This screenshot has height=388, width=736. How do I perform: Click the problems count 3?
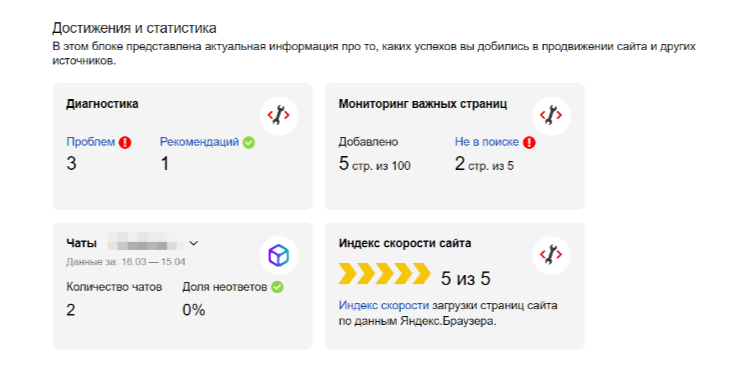tap(71, 163)
